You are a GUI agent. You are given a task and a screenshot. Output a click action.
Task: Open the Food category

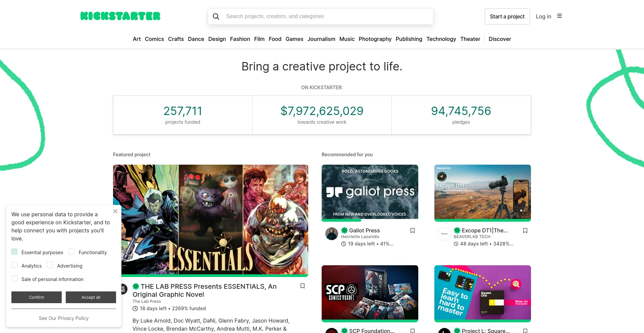point(275,39)
